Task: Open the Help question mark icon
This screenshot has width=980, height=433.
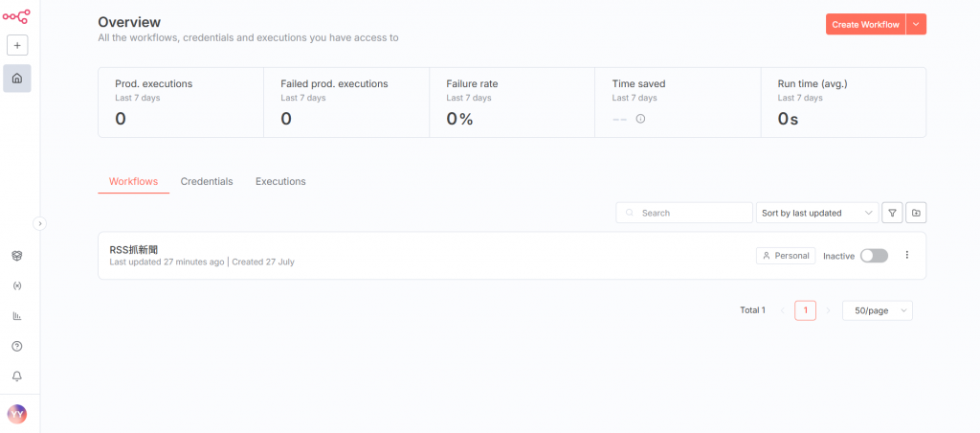Action: tap(17, 346)
